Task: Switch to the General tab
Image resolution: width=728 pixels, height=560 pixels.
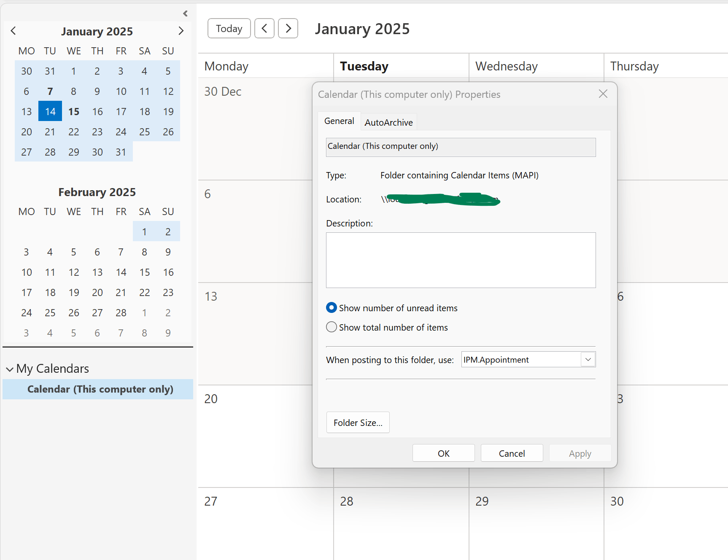Action: coord(339,121)
